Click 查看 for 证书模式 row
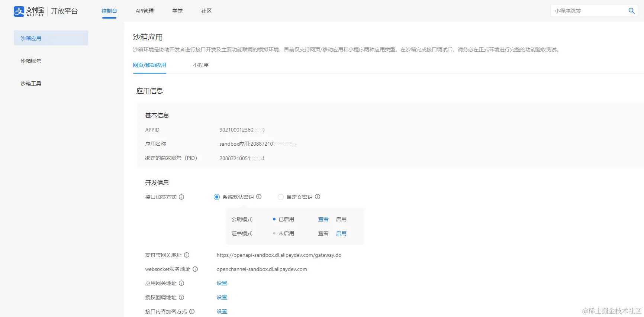Viewport: 644px width, 317px height. 323,233
